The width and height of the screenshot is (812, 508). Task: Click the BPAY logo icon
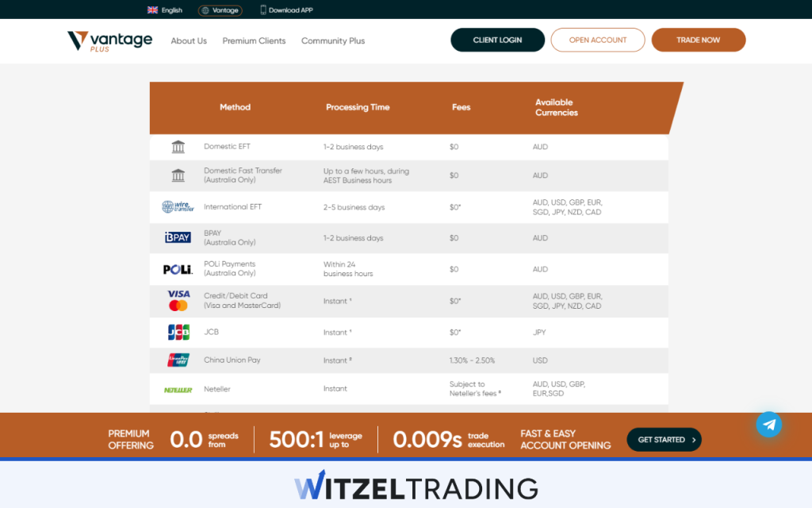(178, 237)
